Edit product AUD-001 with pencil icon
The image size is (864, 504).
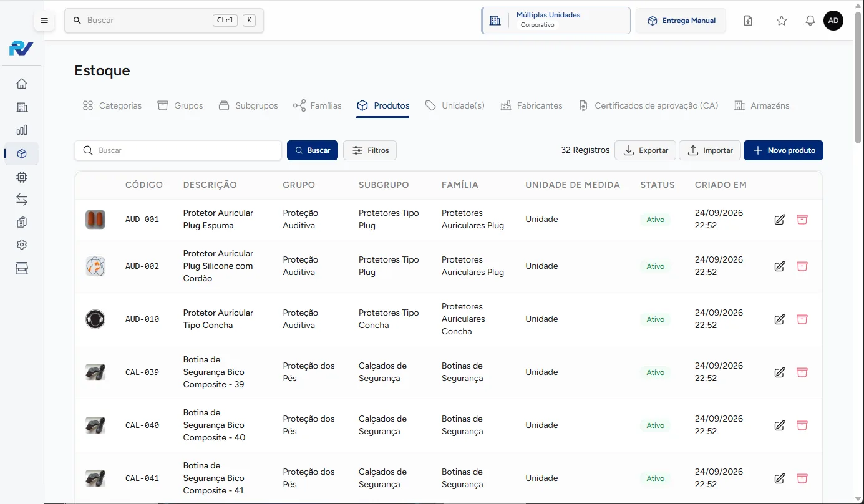coord(779,220)
